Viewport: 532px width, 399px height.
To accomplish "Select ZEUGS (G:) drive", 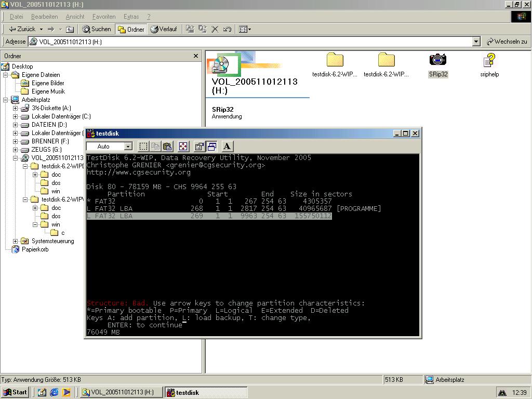I will tap(47, 150).
